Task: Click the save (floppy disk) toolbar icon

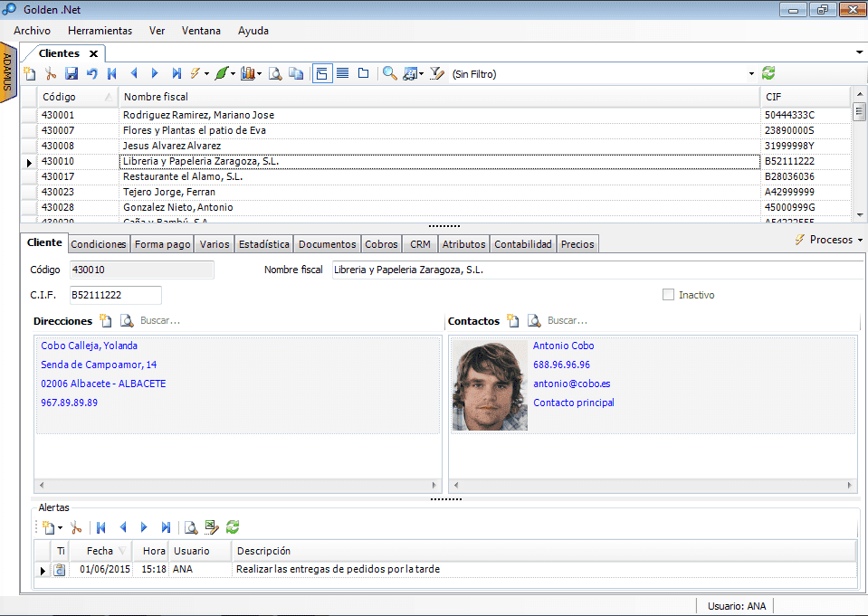Action: click(x=72, y=74)
